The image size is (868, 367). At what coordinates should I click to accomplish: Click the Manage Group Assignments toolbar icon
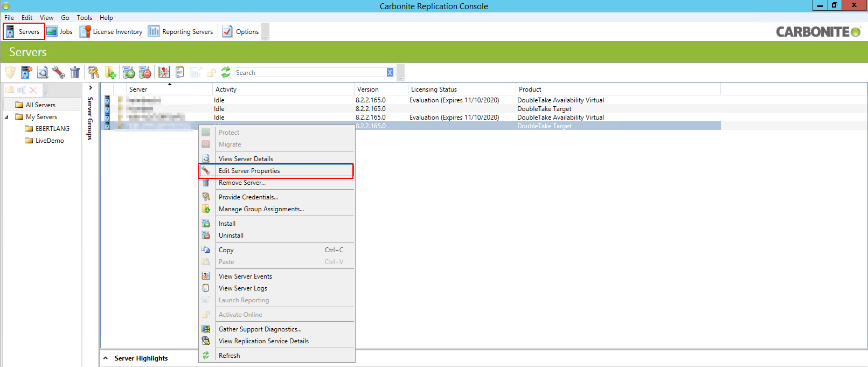click(x=110, y=72)
